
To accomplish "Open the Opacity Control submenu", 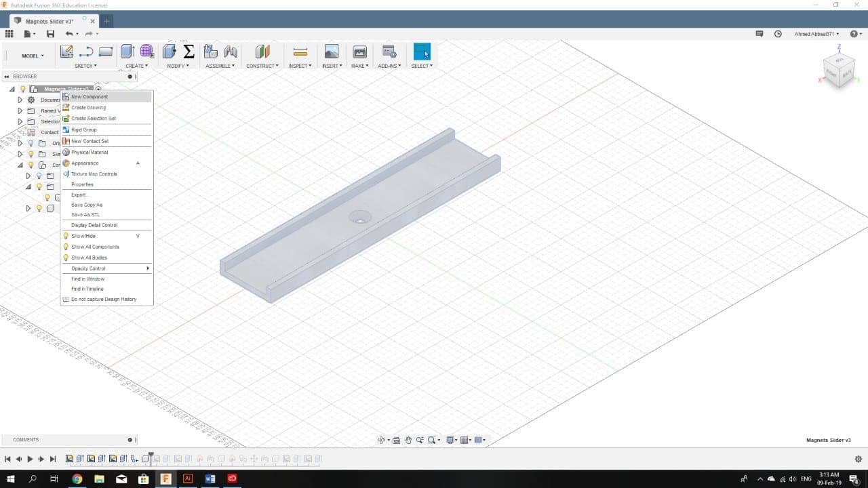I will (x=106, y=268).
